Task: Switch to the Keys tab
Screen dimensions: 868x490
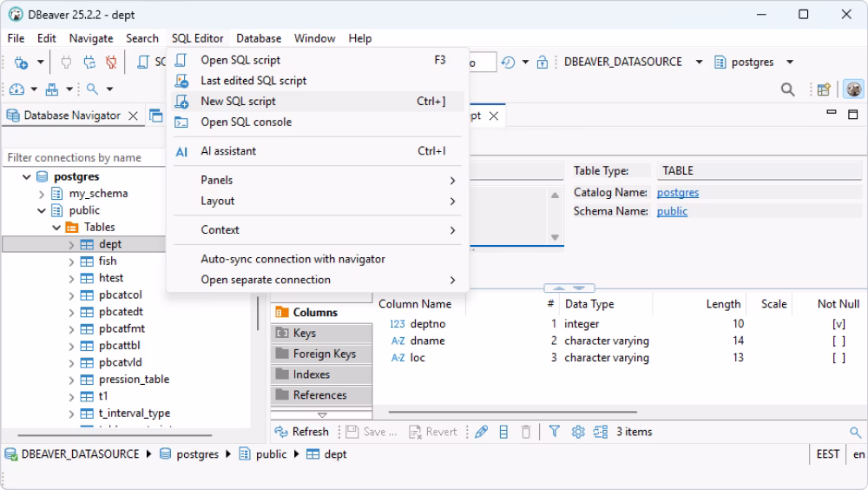Action: point(321,333)
